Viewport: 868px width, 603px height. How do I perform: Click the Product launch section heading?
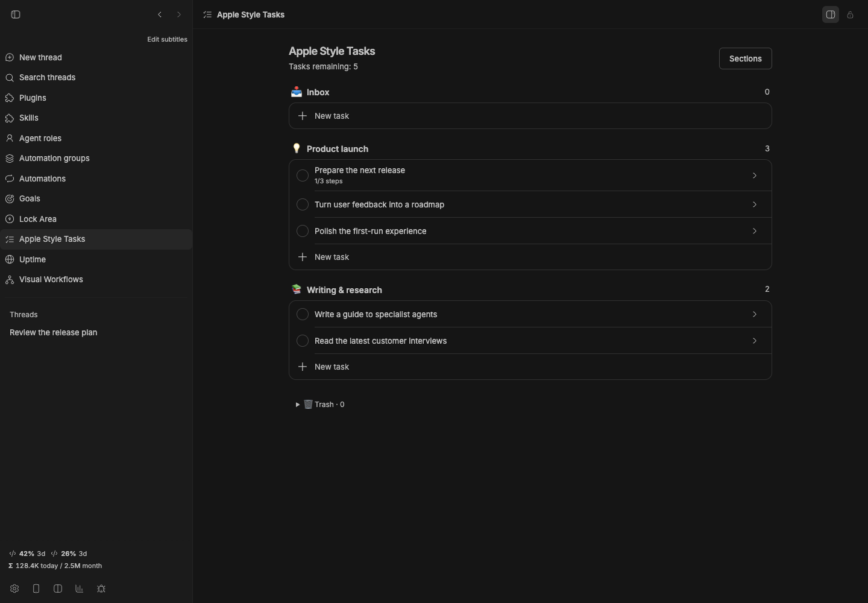[338, 149]
